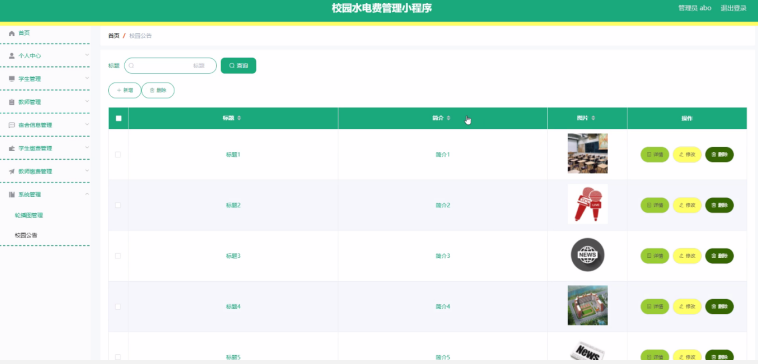Click the person icon for 个人中心
Image resolution: width=758 pixels, height=364 pixels.
[12, 56]
